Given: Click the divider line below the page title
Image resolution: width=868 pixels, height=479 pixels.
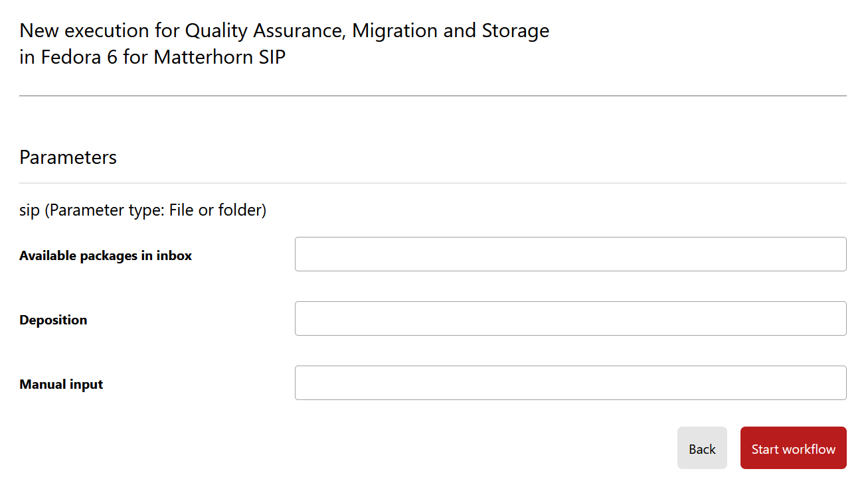Looking at the screenshot, I should 433,96.
